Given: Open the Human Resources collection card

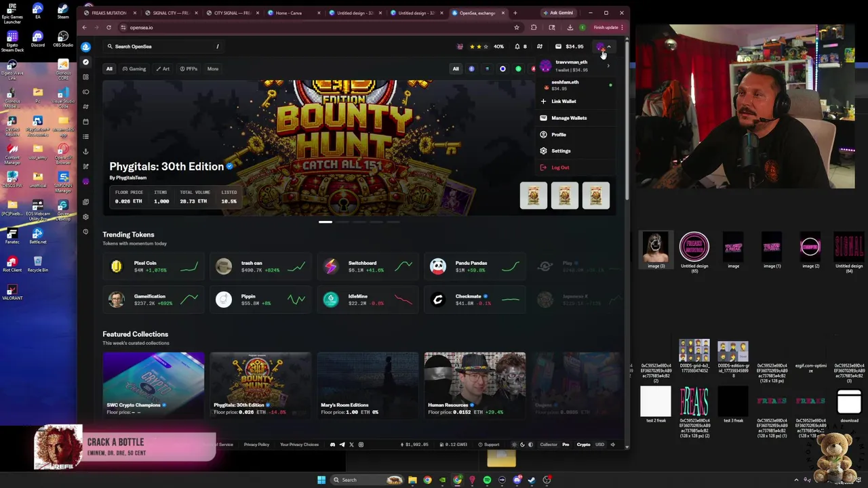Looking at the screenshot, I should coord(475,385).
